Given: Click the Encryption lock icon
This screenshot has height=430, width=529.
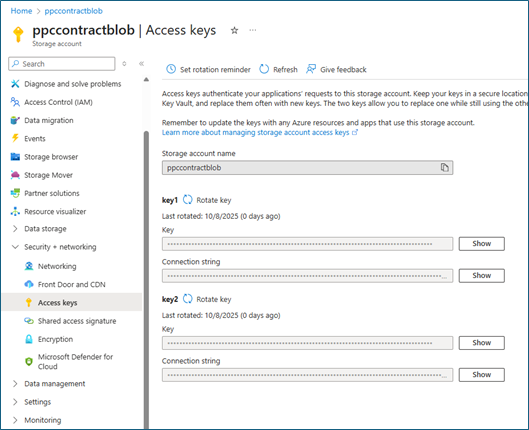Looking at the screenshot, I should [29, 339].
